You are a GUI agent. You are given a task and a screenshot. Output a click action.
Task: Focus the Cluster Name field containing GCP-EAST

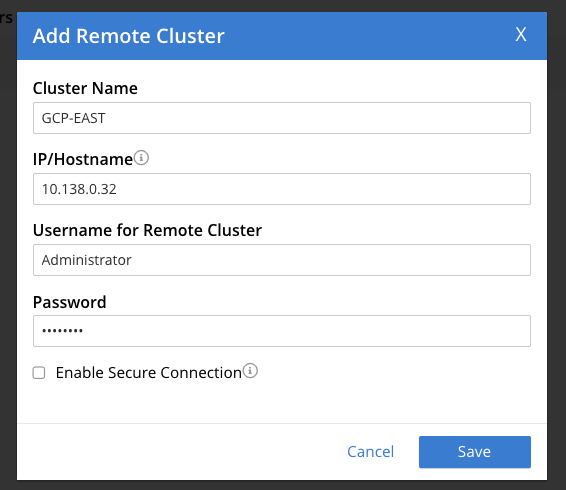(282, 118)
